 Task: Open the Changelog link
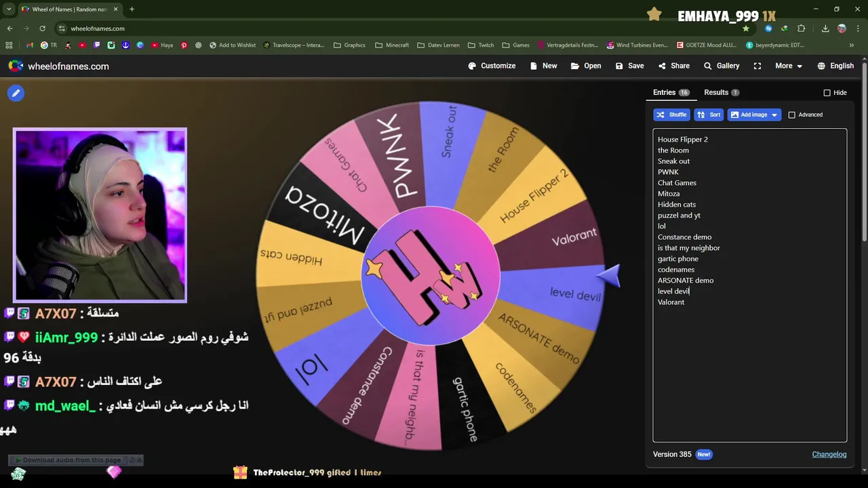point(829,454)
